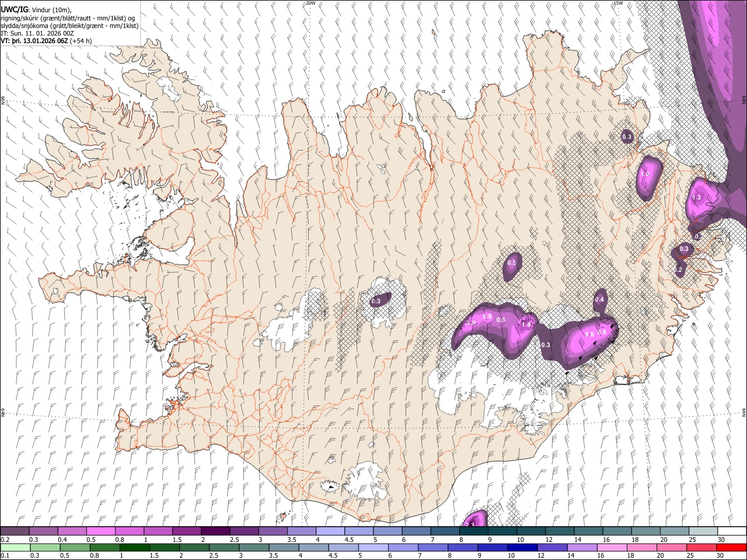Select the slate blue 6–7 swatch in the upper legend row
This screenshot has height=560, width=747.
[x=416, y=531]
